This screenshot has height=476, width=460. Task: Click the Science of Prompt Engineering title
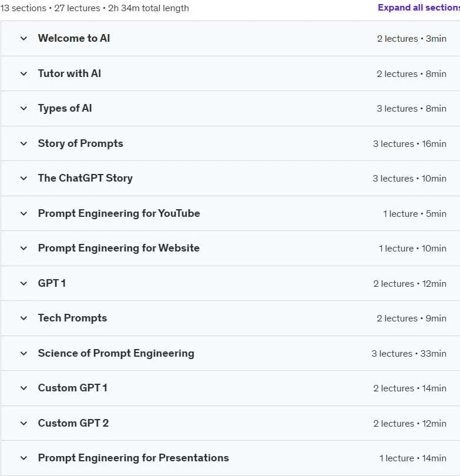pos(116,353)
